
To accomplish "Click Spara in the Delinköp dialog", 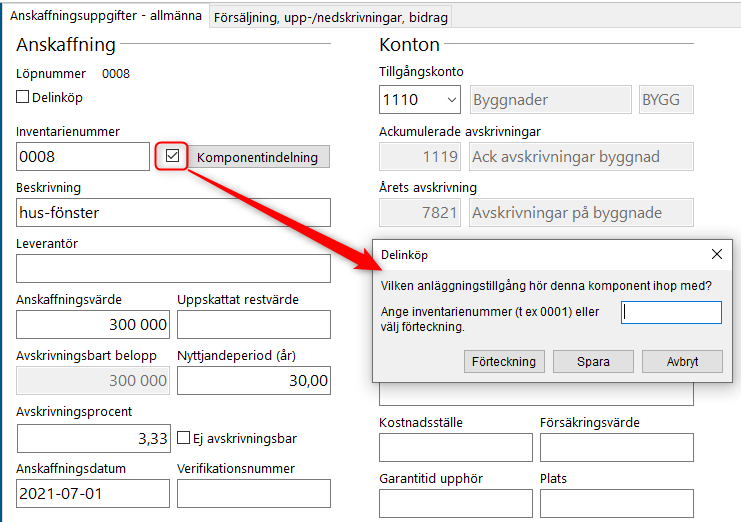I will tap(593, 361).
